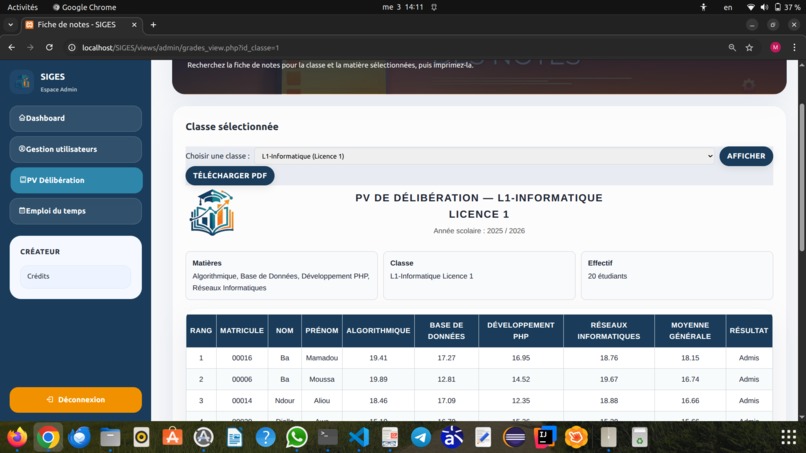Image resolution: width=806 pixels, height=453 pixels.
Task: Launch Eclipse IDE from the dock
Action: click(514, 437)
